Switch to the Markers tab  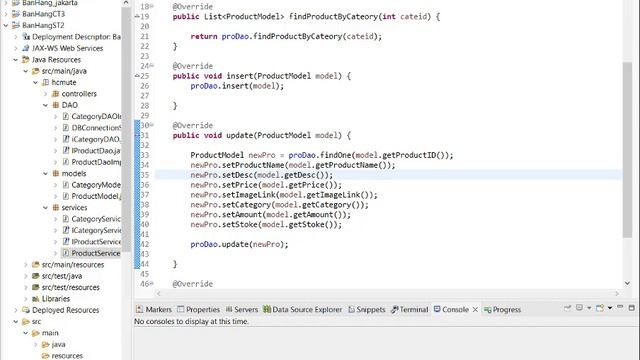(154, 310)
